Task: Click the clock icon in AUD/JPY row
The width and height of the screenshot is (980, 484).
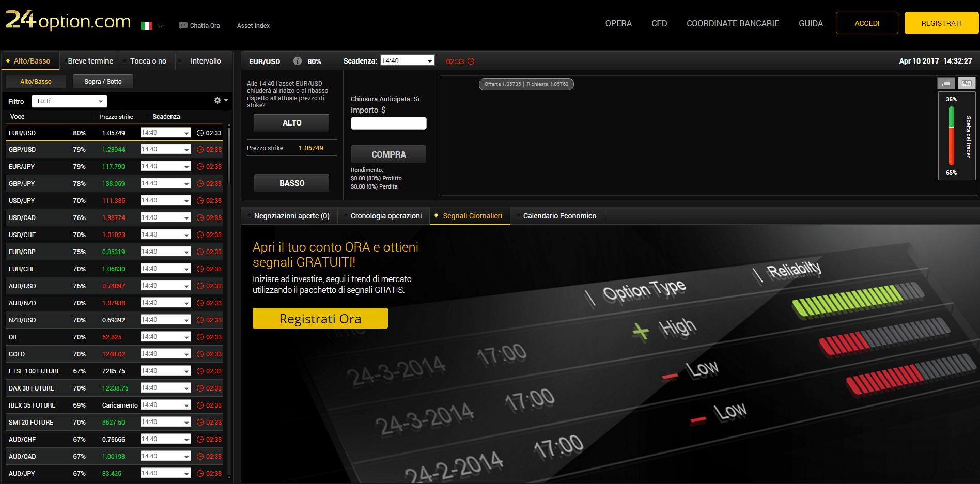Action: 200,474
